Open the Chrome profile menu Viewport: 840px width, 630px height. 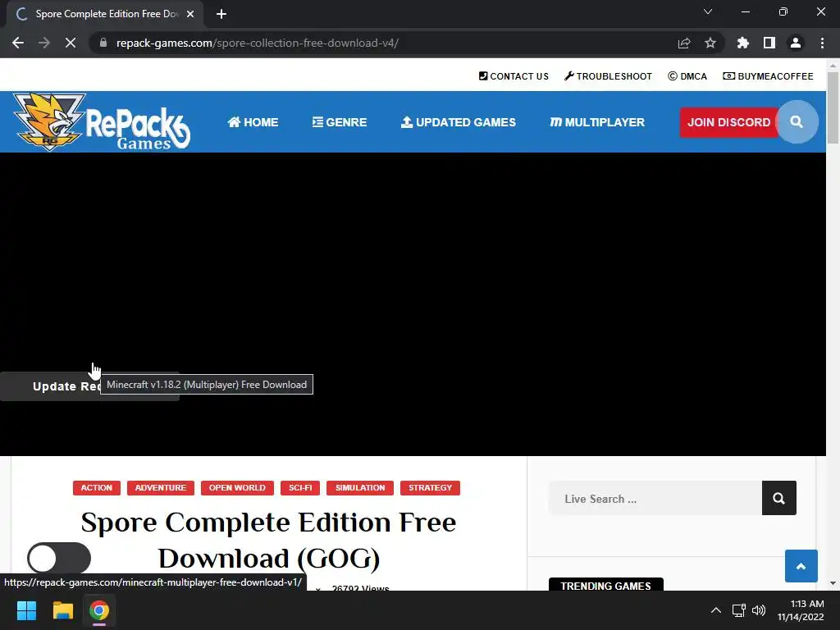click(x=795, y=43)
